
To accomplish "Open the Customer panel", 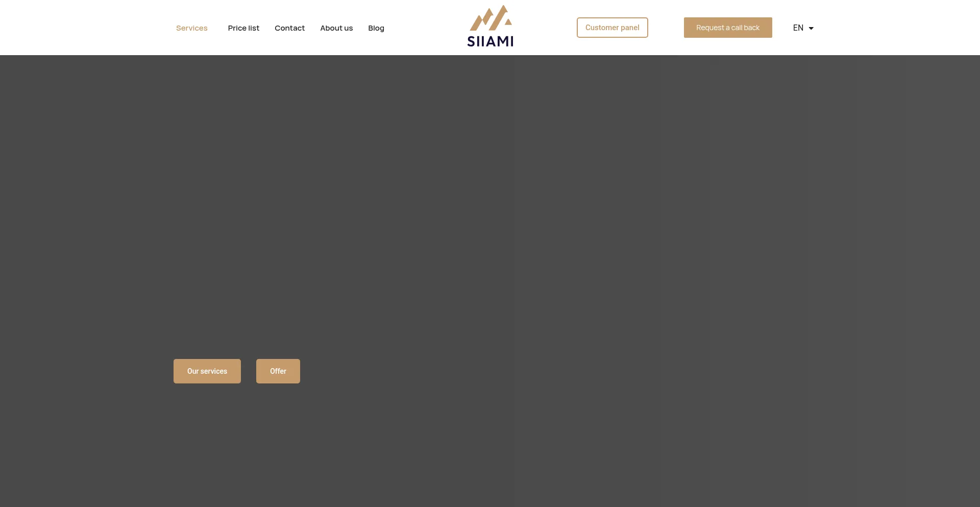I will (x=612, y=28).
